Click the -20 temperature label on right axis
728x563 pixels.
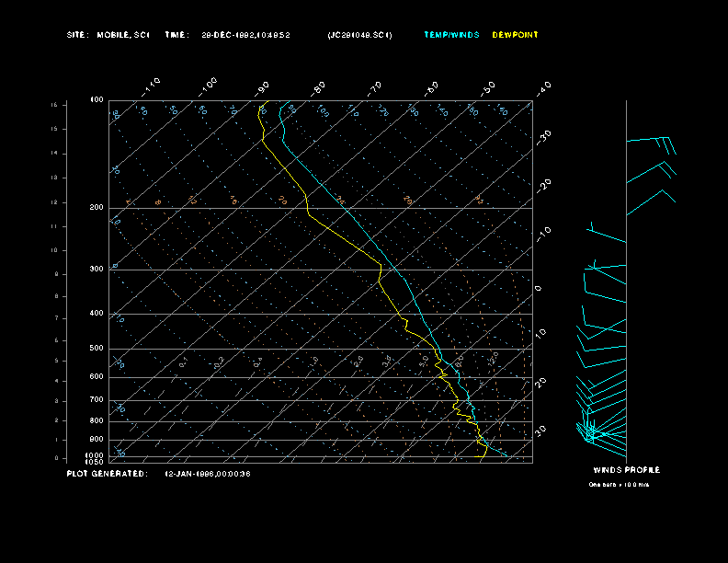click(543, 186)
